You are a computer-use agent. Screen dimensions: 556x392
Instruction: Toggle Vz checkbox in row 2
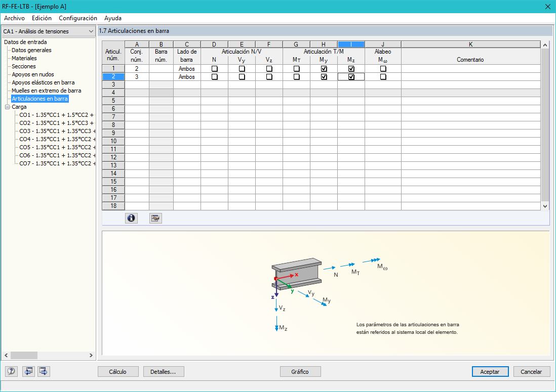pos(269,77)
